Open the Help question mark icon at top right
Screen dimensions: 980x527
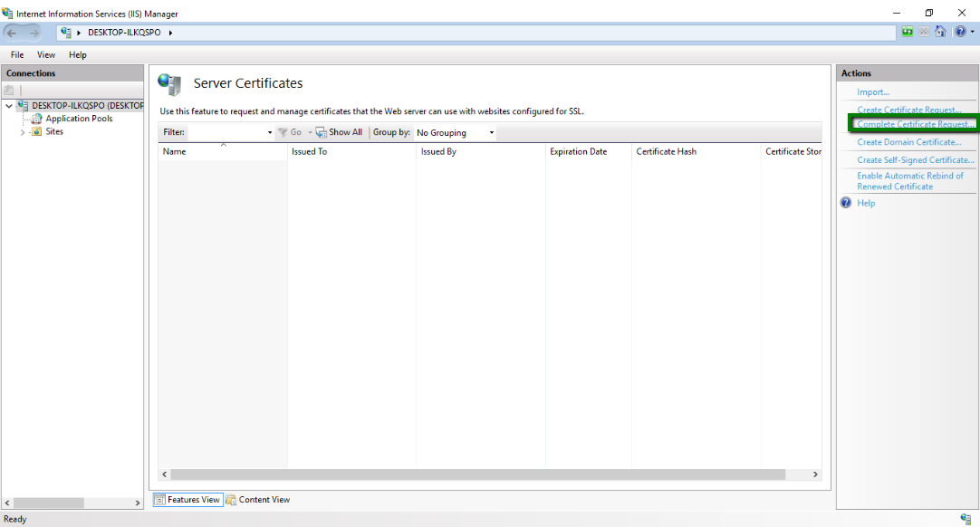tap(960, 32)
